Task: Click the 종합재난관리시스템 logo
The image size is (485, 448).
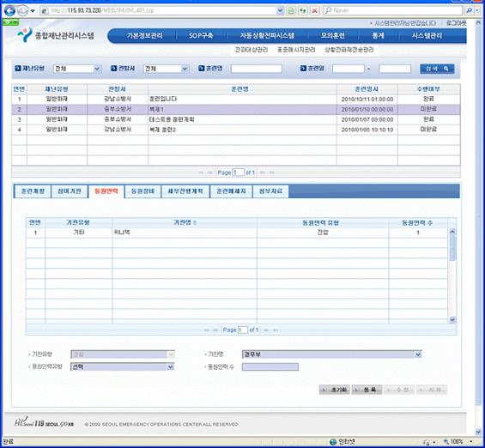Action: tap(56, 35)
